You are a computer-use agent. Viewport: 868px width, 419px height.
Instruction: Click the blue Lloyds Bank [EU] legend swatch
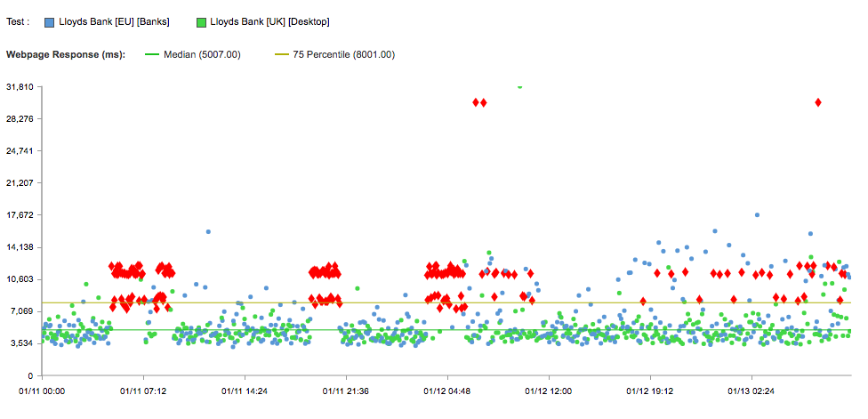click(49, 22)
